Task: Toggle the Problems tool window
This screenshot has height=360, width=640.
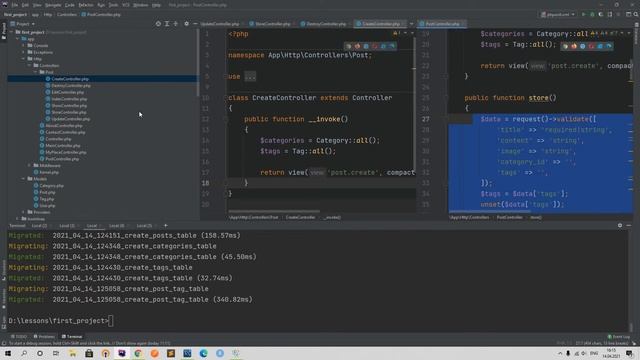Action: pyautogui.click(x=44, y=337)
